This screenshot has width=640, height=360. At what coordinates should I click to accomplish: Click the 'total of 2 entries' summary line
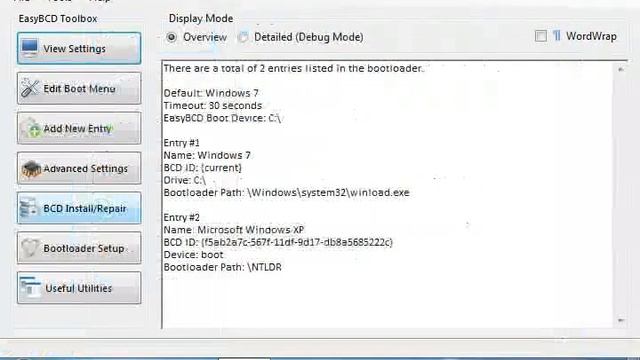click(x=293, y=69)
